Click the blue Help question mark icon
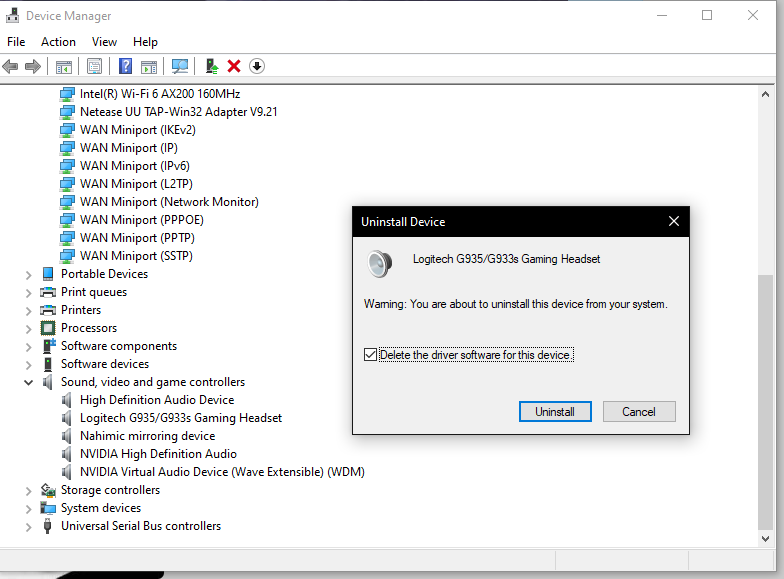This screenshot has height=579, width=784. point(126,66)
